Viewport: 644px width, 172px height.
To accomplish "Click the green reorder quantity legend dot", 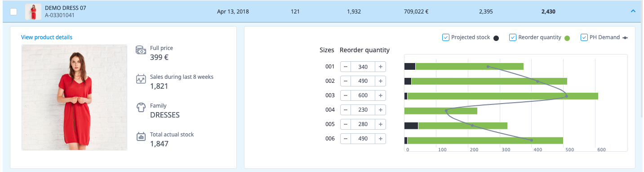I will (x=567, y=38).
